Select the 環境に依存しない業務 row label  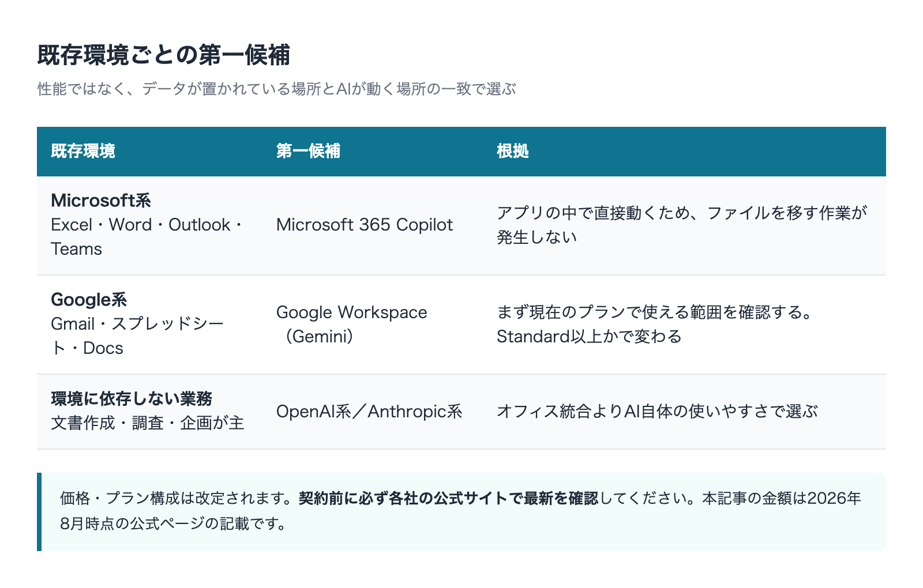(132, 399)
